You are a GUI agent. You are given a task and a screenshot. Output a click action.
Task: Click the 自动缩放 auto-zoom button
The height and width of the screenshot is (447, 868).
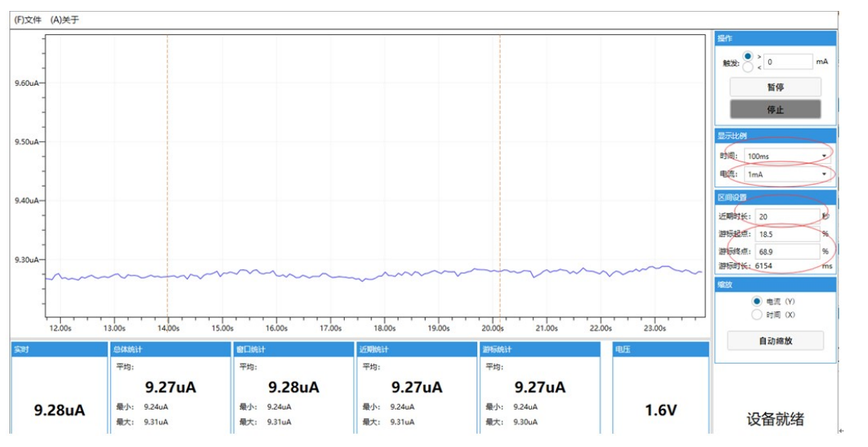point(775,340)
